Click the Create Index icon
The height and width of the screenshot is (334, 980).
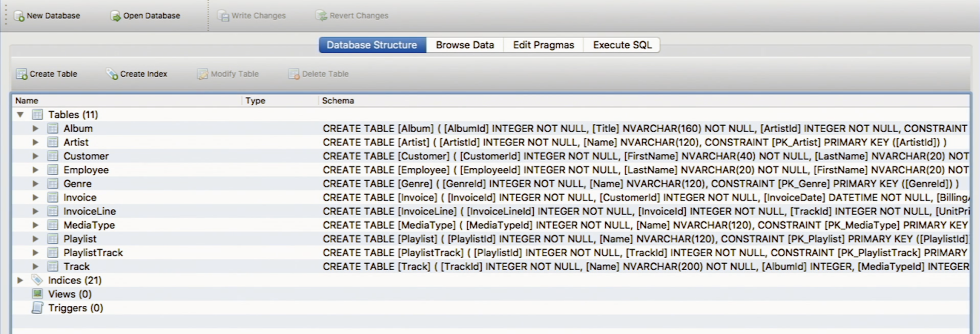click(x=112, y=74)
